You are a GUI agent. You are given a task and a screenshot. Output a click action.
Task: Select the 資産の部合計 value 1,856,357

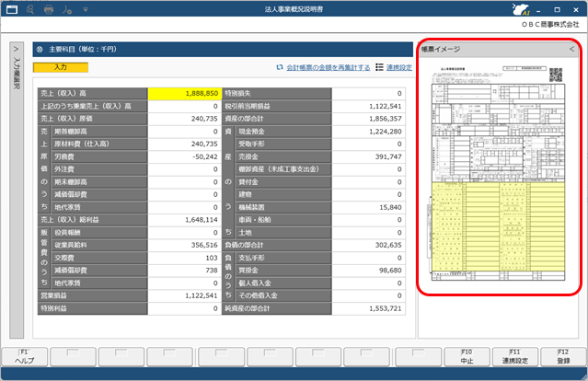pyautogui.click(x=368, y=119)
